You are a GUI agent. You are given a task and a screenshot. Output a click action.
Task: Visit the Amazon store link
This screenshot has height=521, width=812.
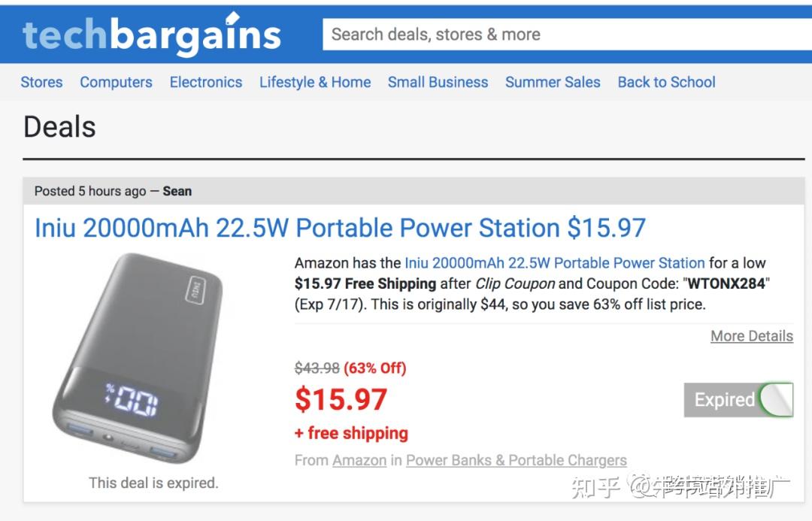[359, 460]
